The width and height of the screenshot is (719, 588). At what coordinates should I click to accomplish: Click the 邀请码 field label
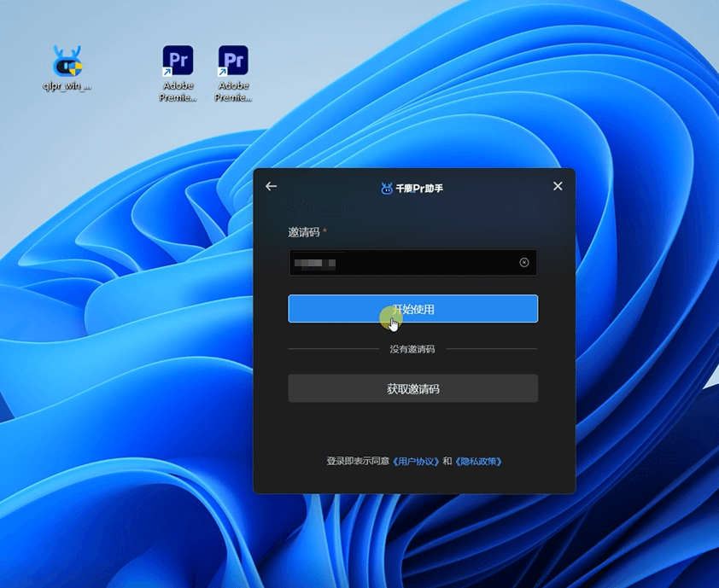[304, 232]
